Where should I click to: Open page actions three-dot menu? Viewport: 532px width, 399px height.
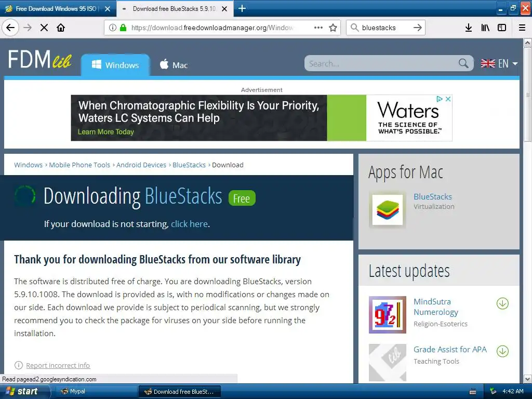318,28
